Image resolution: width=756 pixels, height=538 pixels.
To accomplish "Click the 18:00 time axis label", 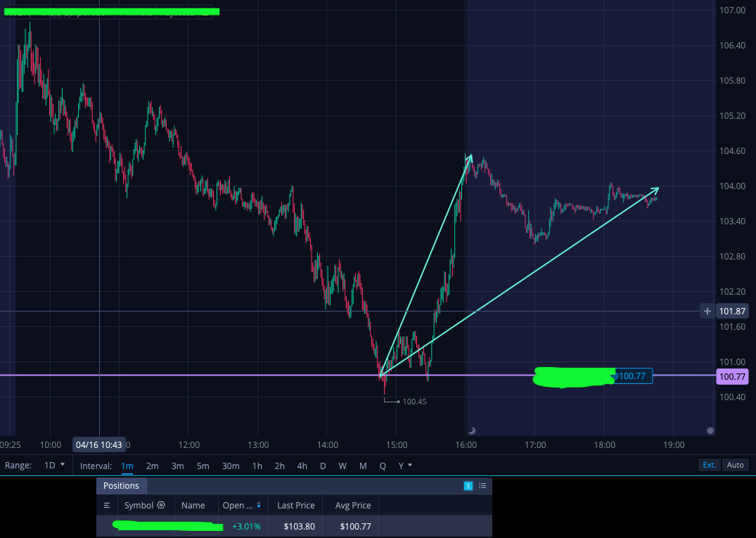I will point(605,444).
